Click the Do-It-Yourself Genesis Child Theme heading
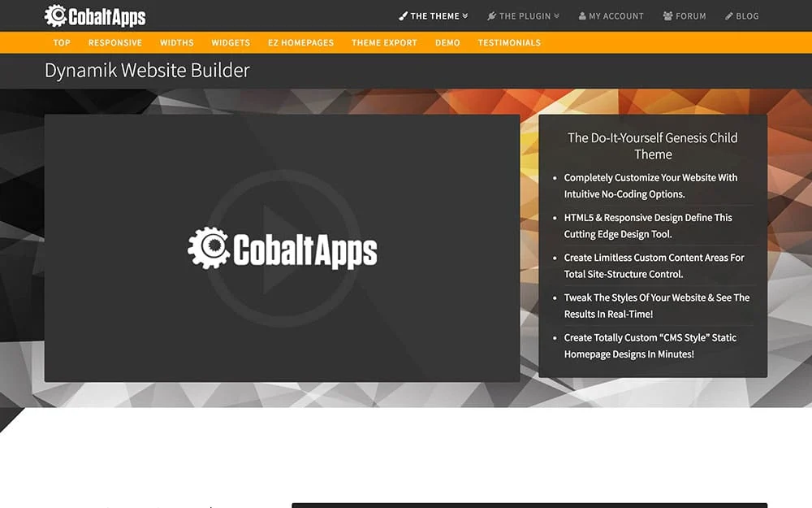Image resolution: width=812 pixels, height=508 pixels. pyautogui.click(x=653, y=145)
